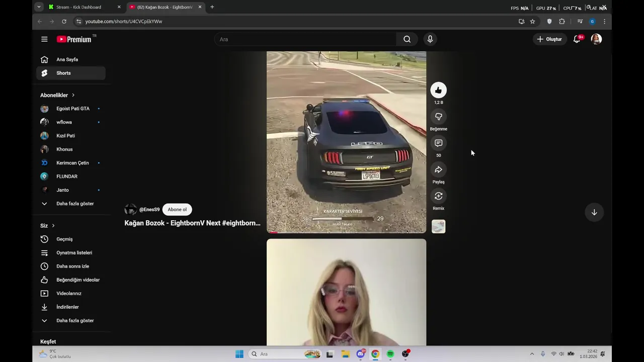This screenshot has height=362, width=644.
Task: Show hidden system tray icons chevron
Action: (532, 354)
